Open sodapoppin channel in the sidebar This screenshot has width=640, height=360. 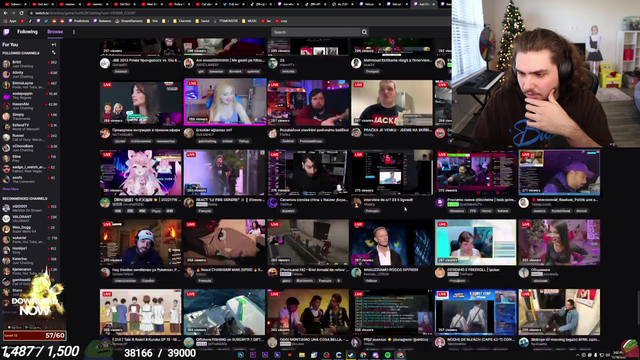[x=30, y=96]
